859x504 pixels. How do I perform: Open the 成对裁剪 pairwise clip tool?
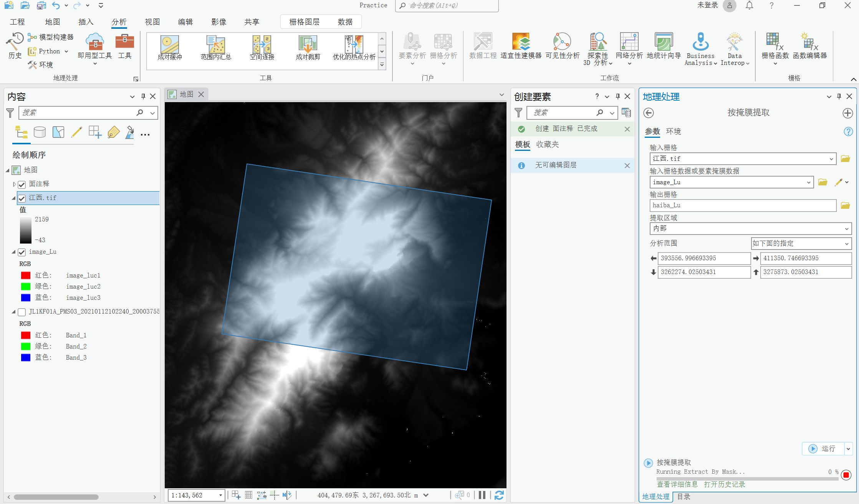(308, 48)
